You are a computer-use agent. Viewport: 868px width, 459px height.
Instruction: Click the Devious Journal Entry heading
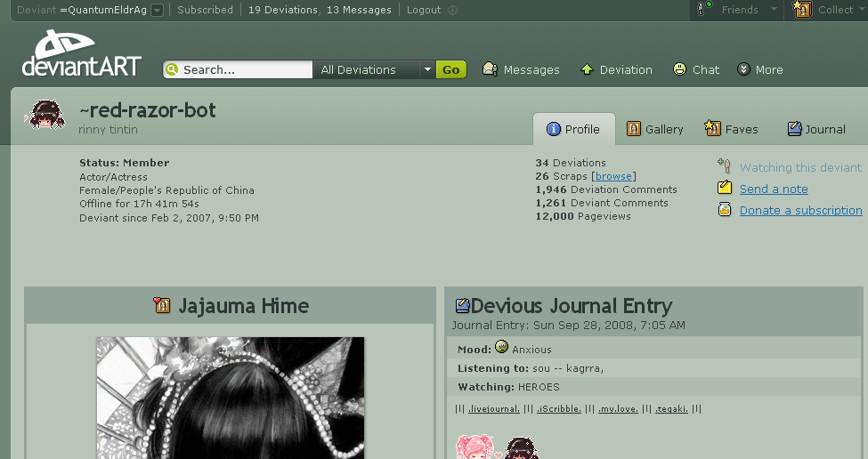tap(571, 306)
